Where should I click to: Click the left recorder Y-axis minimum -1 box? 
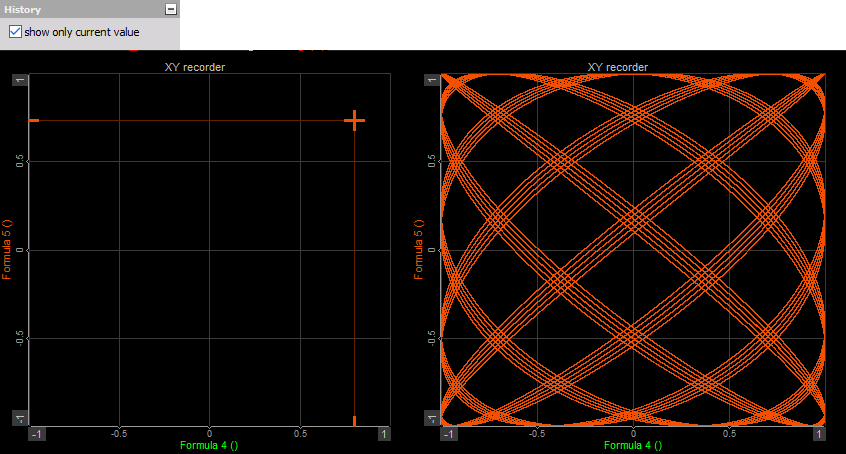click(20, 418)
